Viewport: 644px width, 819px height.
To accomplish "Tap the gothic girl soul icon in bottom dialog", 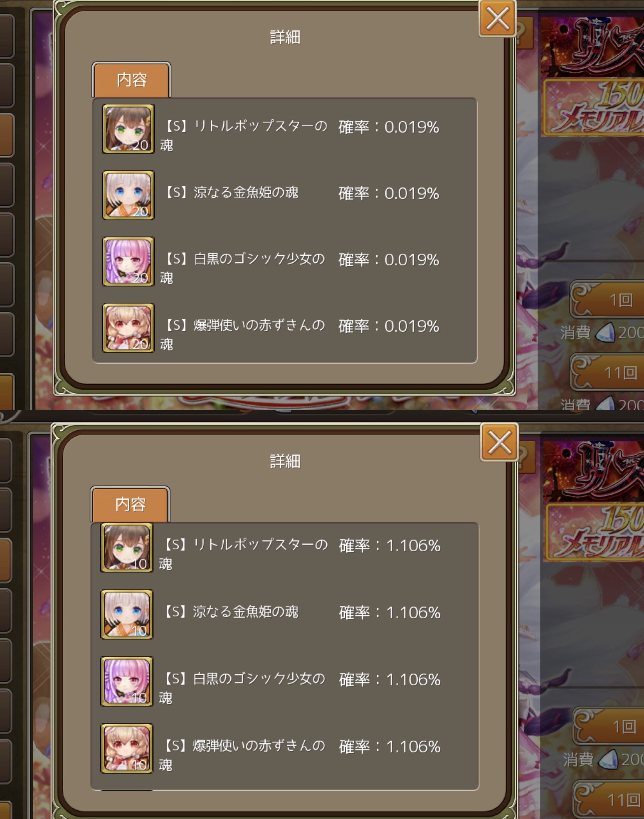I will point(127,681).
